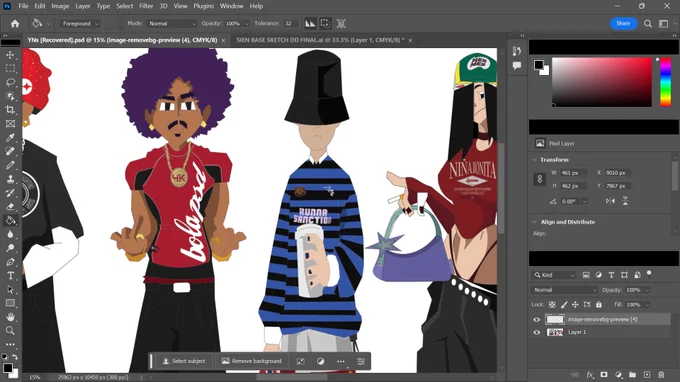Go to the Home screen

(15, 24)
